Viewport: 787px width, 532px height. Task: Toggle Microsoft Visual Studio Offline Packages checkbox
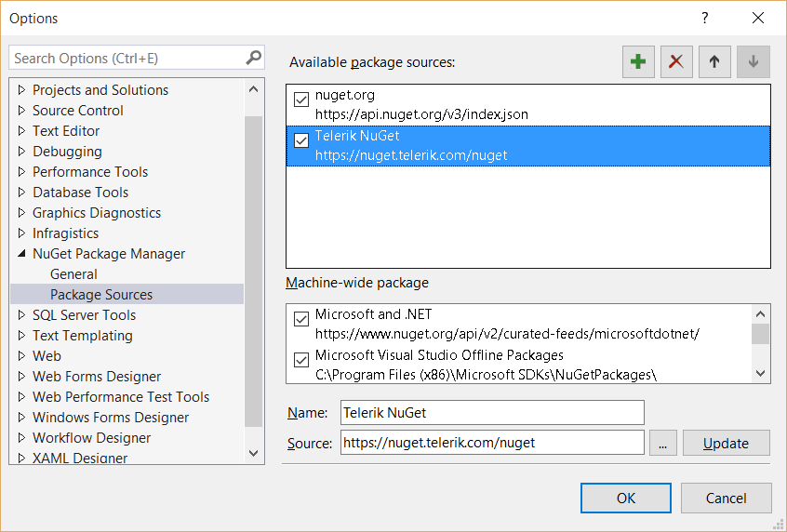coord(301,359)
